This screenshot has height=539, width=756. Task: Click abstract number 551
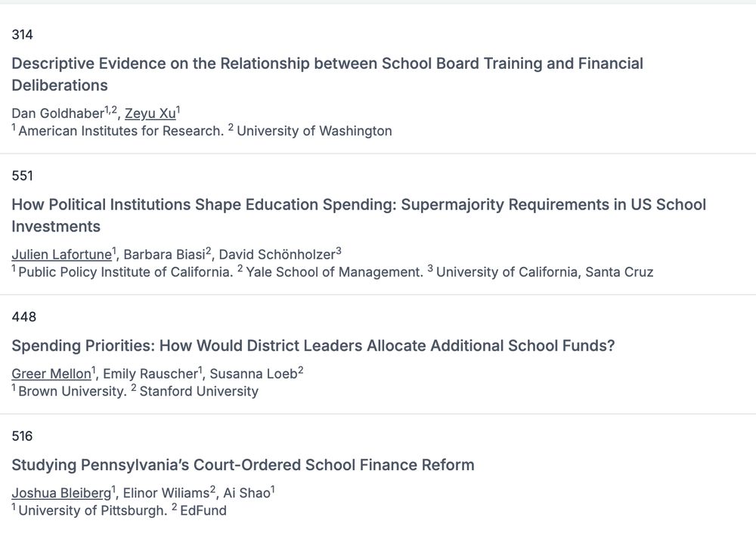click(x=22, y=176)
